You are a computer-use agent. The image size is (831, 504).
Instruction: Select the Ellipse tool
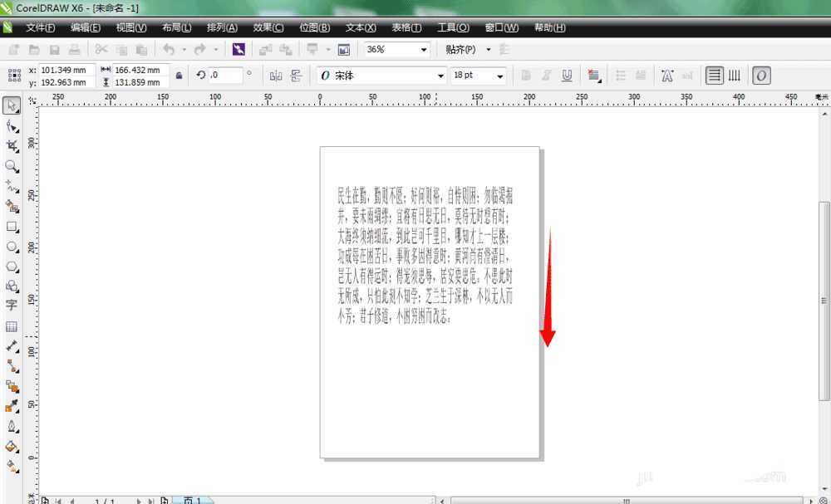point(12,247)
